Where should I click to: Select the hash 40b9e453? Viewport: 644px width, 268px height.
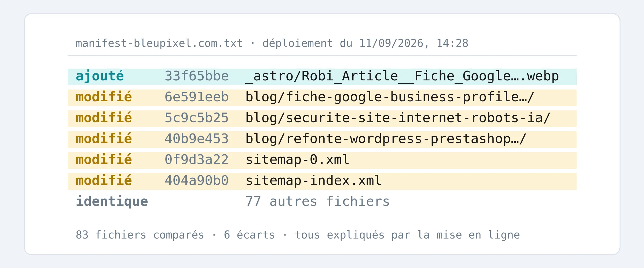[196, 139]
